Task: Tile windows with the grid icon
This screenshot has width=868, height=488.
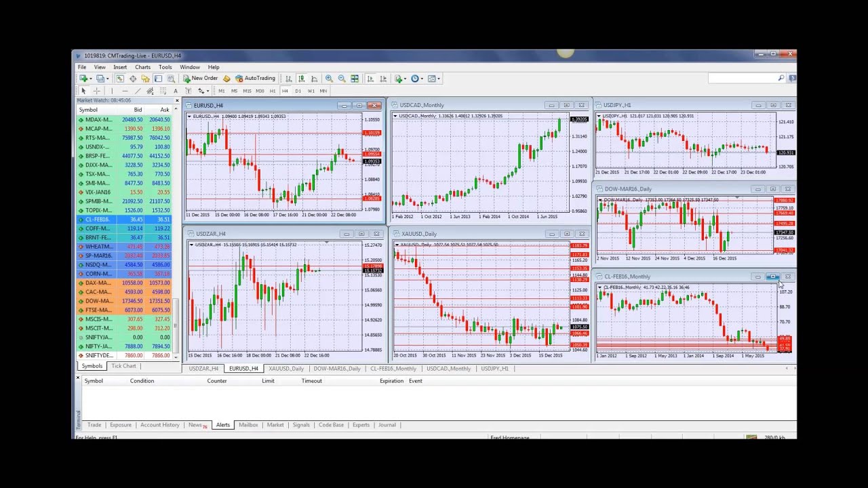Action: [x=355, y=79]
